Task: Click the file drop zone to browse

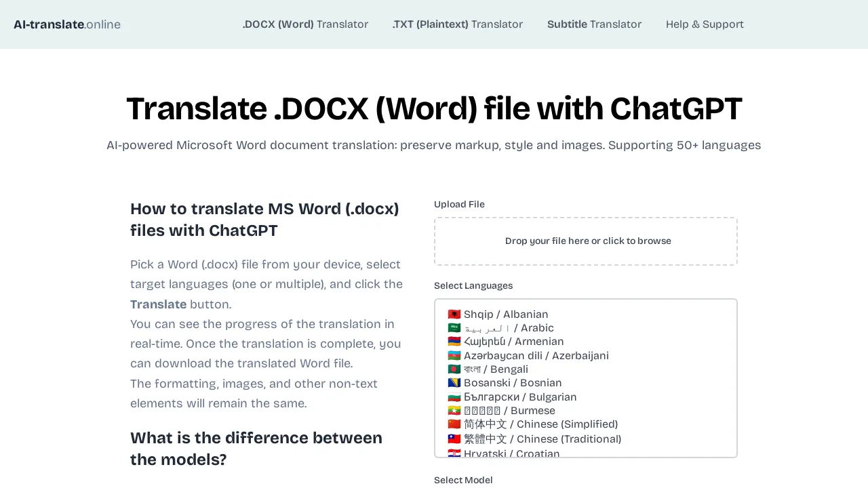Action: pyautogui.click(x=586, y=241)
